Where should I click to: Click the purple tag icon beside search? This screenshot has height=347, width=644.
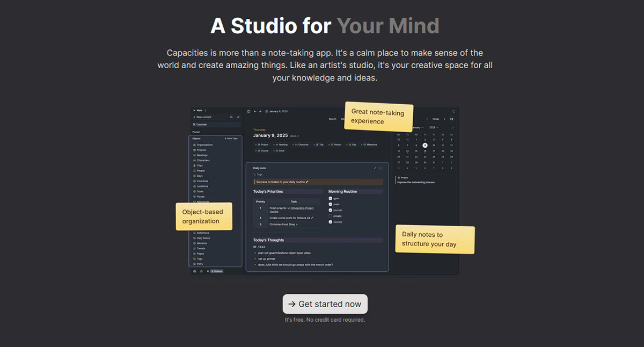click(x=238, y=117)
